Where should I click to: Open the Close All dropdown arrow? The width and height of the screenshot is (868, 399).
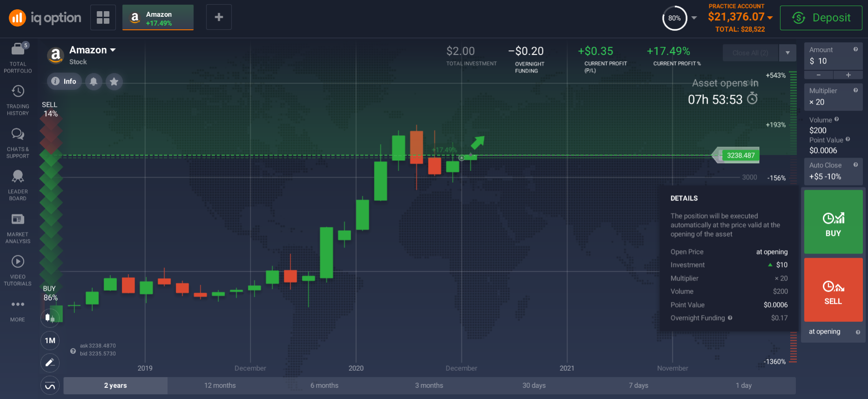point(788,53)
